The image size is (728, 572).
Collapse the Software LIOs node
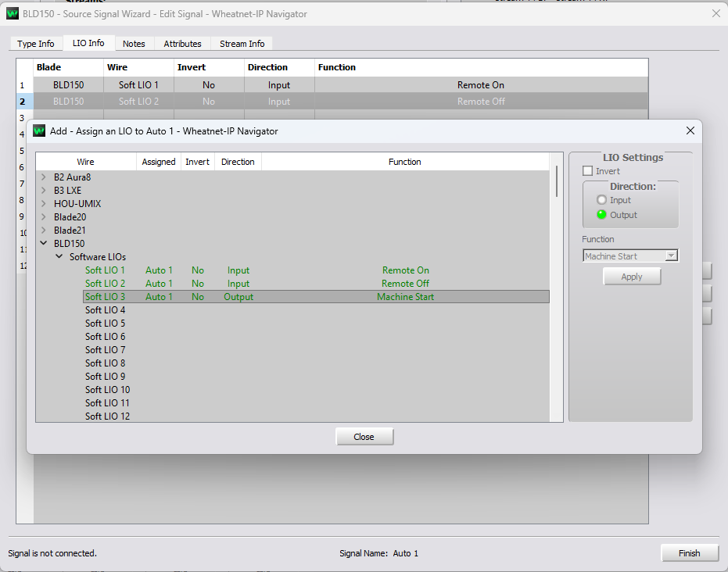point(59,256)
